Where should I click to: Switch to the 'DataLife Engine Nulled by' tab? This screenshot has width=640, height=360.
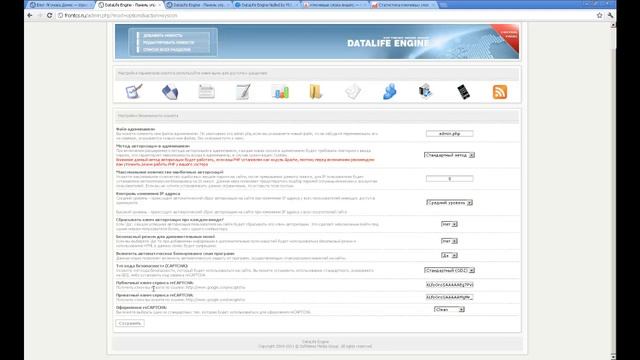pos(266,5)
